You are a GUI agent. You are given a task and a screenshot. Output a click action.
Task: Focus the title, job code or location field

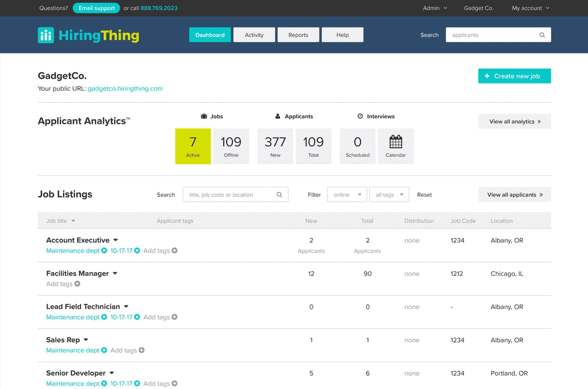coord(235,195)
